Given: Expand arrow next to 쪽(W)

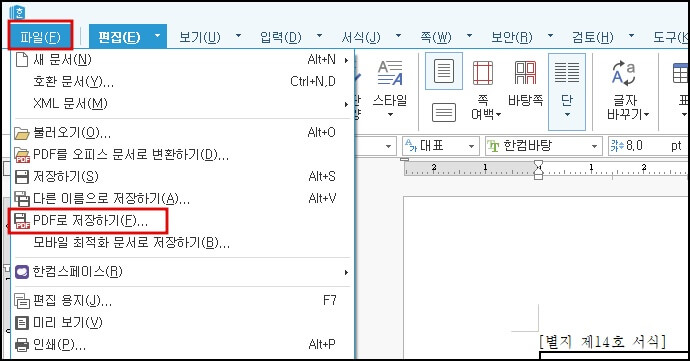Looking at the screenshot, I should [469, 36].
